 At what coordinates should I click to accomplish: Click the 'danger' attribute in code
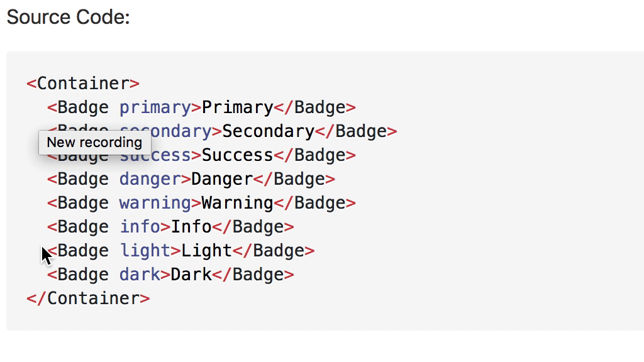click(150, 179)
